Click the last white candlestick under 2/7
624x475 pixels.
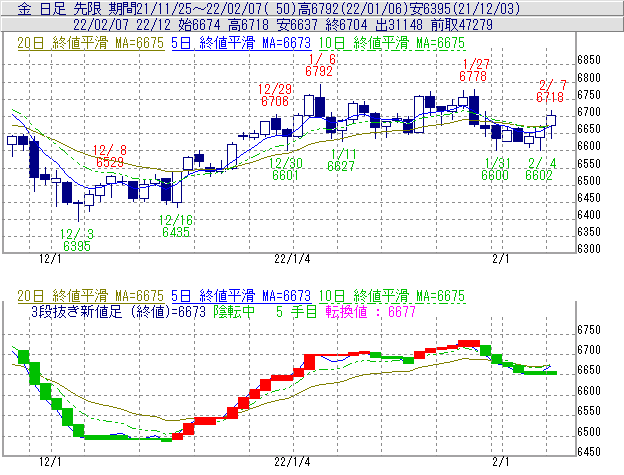point(551,120)
